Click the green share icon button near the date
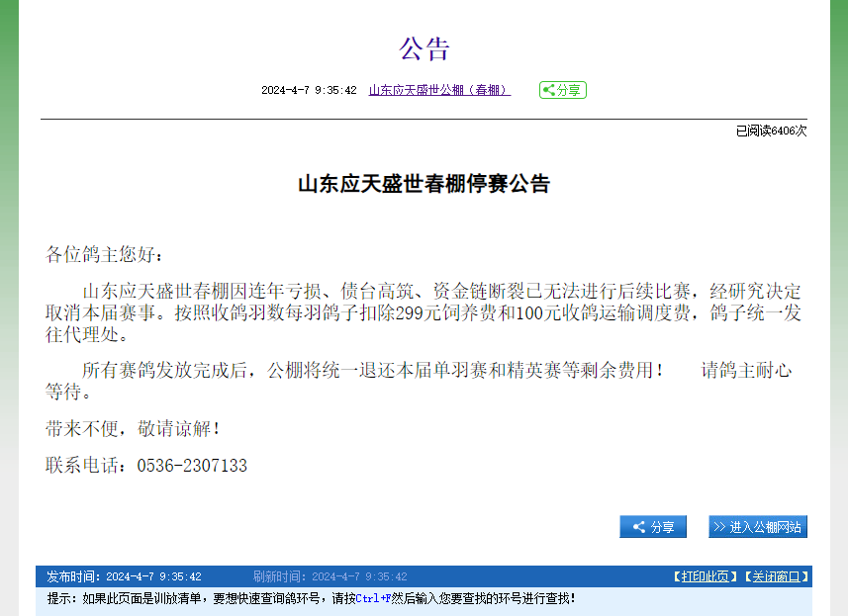This screenshot has height=616, width=848. (x=562, y=90)
